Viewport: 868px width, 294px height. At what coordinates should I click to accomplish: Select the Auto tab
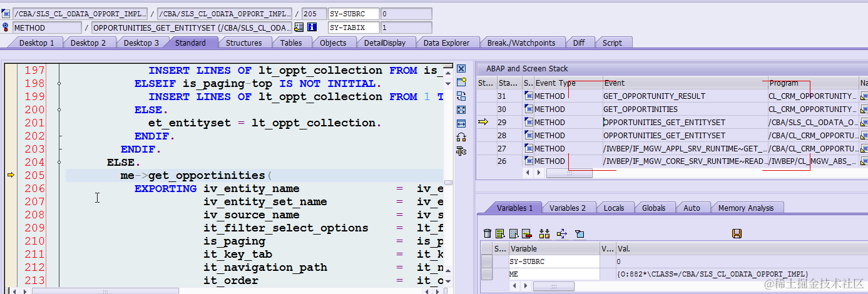point(692,208)
